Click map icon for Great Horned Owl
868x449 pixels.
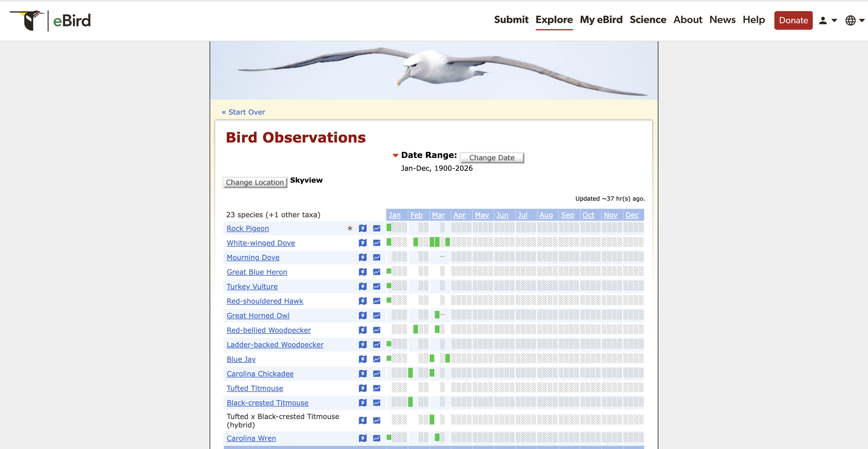point(362,315)
